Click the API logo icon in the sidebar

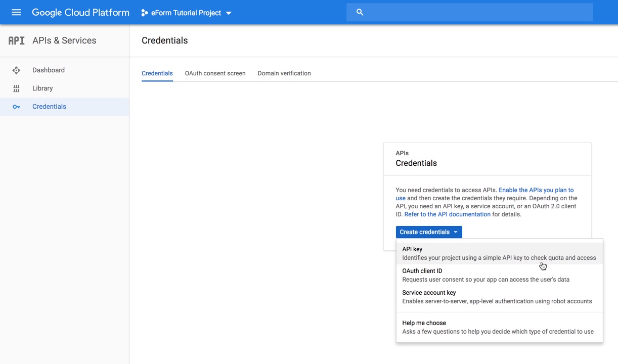click(x=16, y=40)
